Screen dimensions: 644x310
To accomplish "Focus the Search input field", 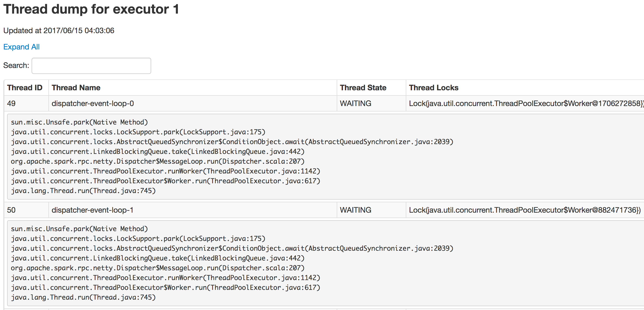I will tap(91, 66).
